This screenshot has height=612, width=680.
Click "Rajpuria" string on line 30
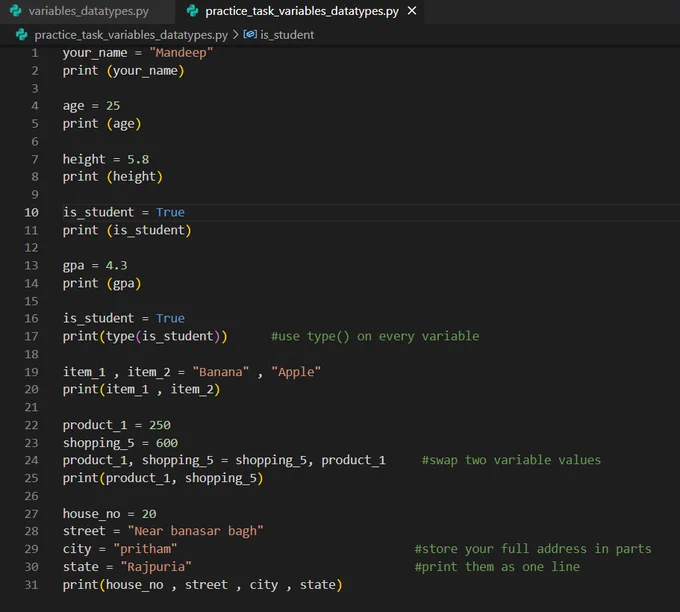(156, 567)
